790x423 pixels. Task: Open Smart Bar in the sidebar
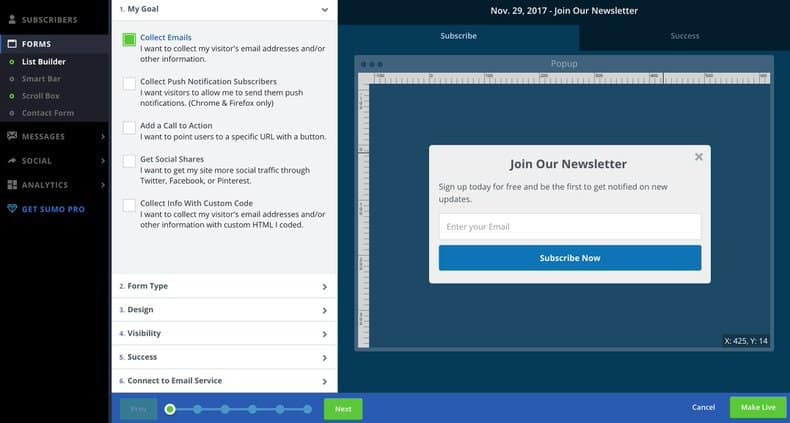coord(41,78)
